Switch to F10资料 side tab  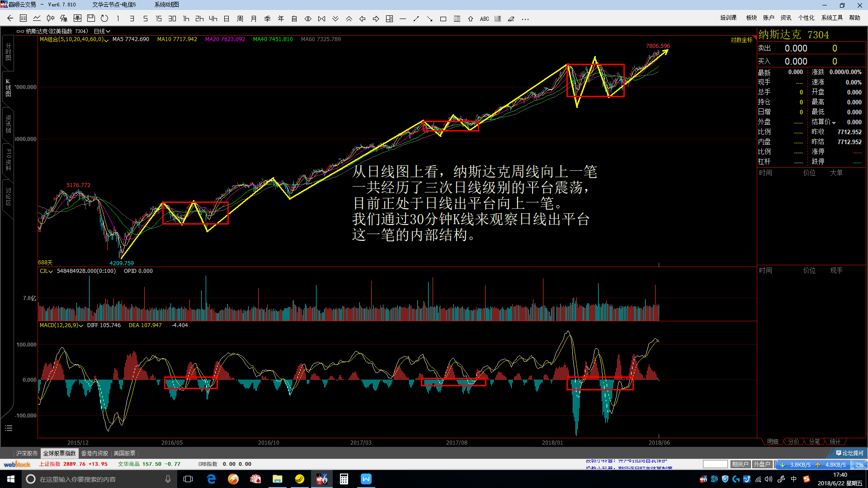pyautogui.click(x=8, y=160)
